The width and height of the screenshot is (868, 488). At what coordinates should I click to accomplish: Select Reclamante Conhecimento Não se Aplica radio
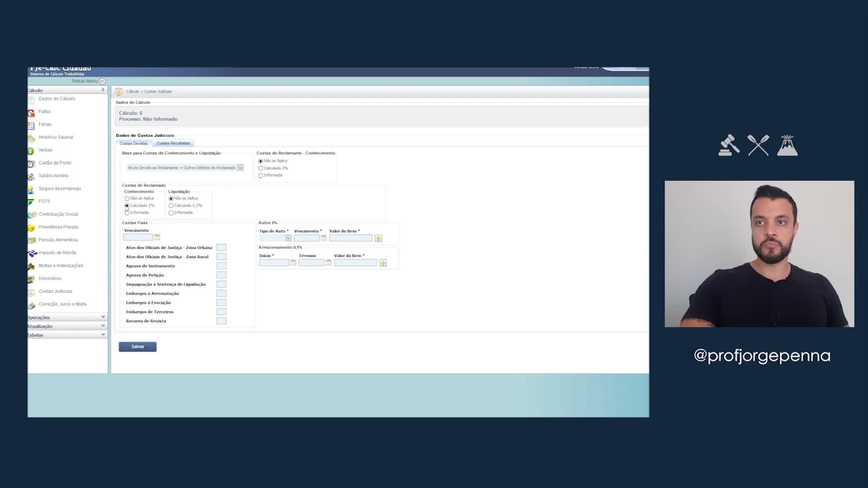[260, 161]
